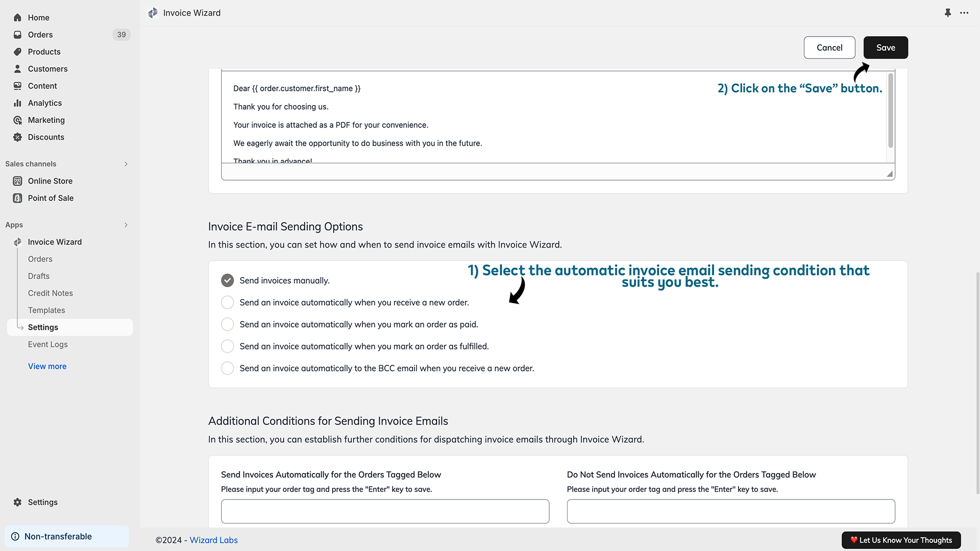This screenshot has width=980, height=551.
Task: Click the Non-transferable banner
Action: (67, 536)
